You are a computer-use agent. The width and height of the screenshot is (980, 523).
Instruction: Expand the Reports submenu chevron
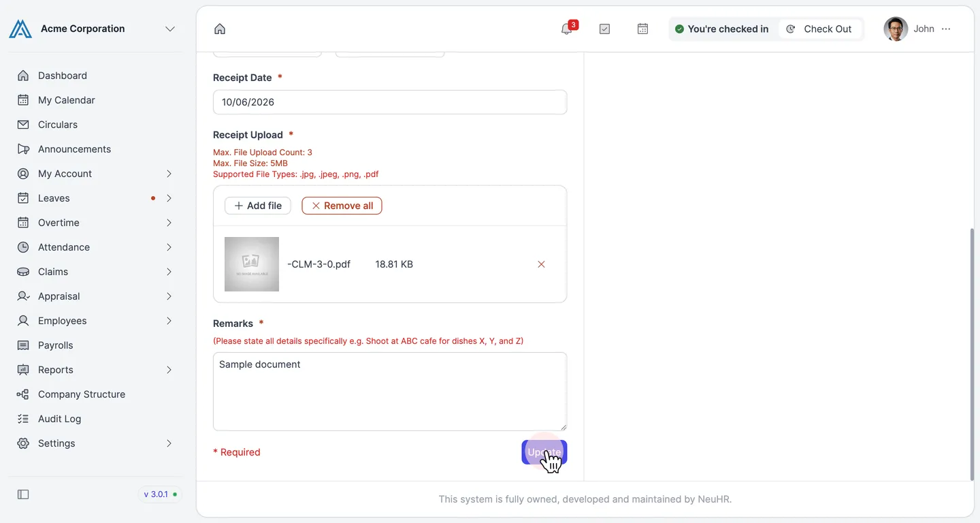tap(169, 370)
